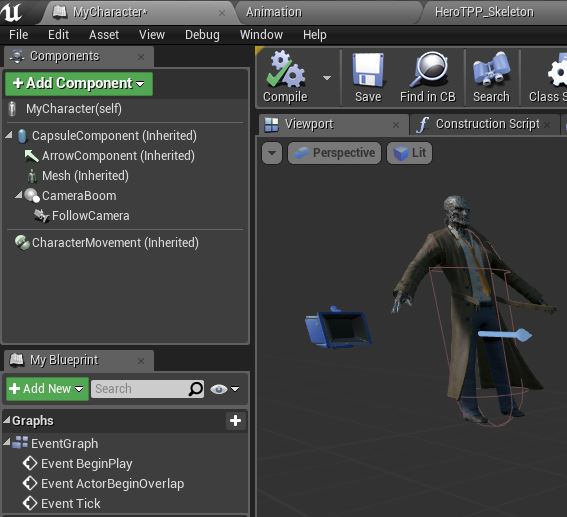567x517 pixels.
Task: Close the Construction Script tab
Action: pos(547,125)
